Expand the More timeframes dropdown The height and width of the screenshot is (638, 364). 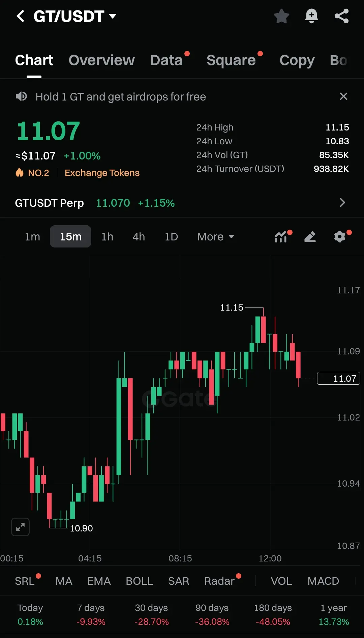216,237
